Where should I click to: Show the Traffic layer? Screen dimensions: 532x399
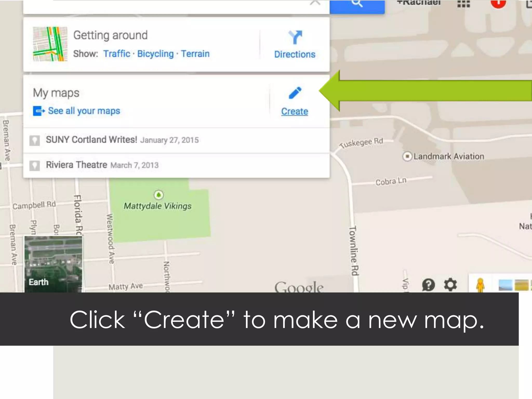(x=117, y=54)
